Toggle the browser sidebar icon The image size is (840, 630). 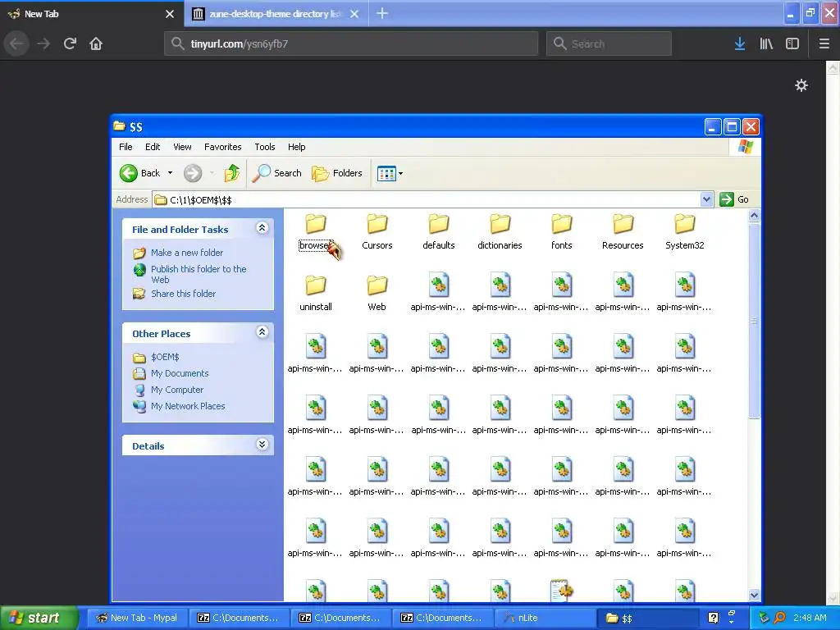point(792,43)
